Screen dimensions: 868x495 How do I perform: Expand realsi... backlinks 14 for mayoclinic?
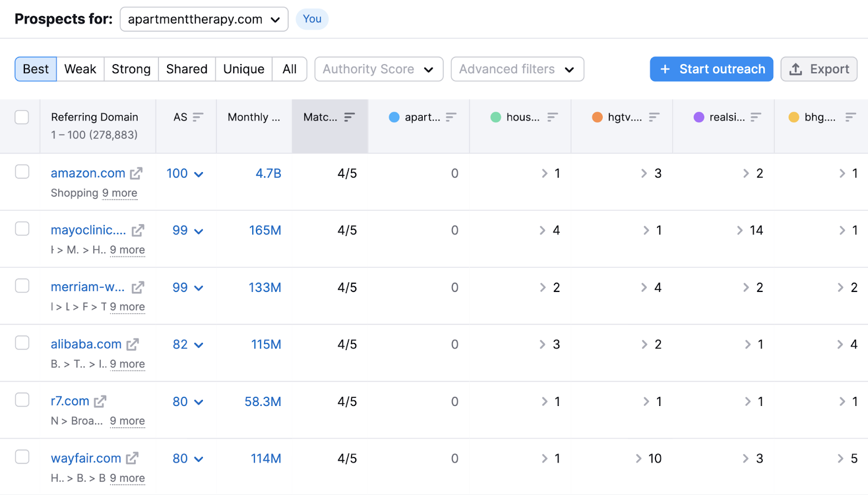click(750, 231)
